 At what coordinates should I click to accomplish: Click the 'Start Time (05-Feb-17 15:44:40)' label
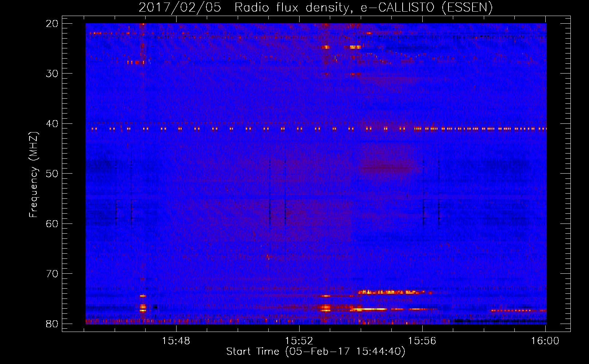316,352
